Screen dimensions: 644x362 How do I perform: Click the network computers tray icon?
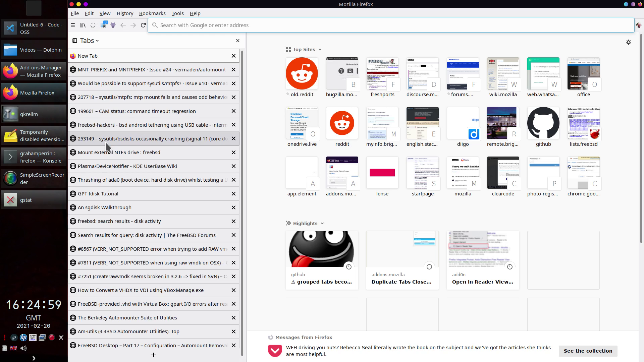pos(42,338)
